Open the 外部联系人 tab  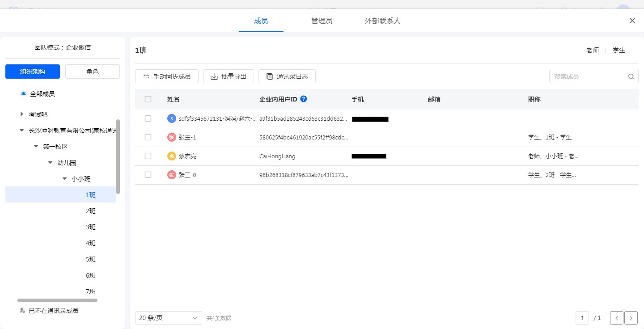(382, 21)
